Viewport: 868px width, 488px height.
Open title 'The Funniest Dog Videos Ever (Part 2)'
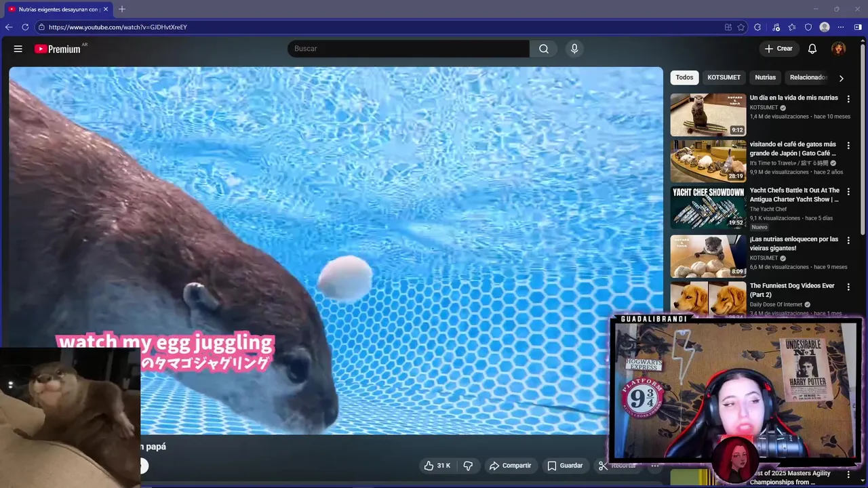coord(792,290)
